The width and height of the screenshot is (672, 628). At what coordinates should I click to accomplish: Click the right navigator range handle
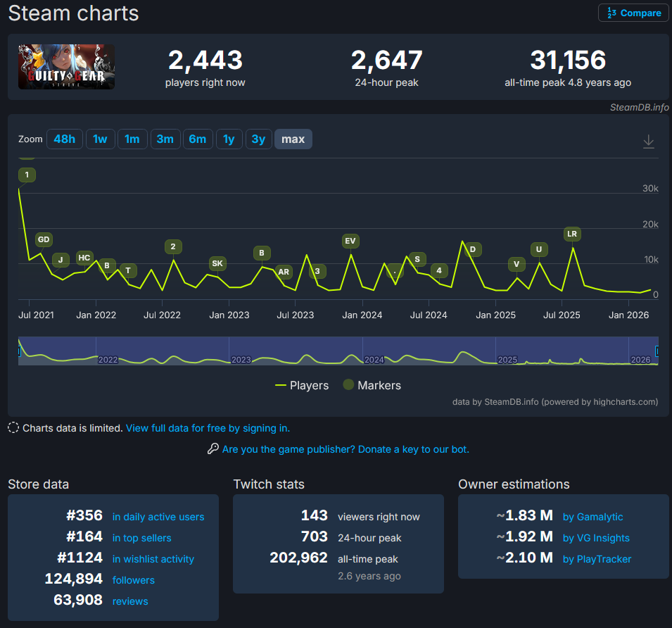[657, 351]
